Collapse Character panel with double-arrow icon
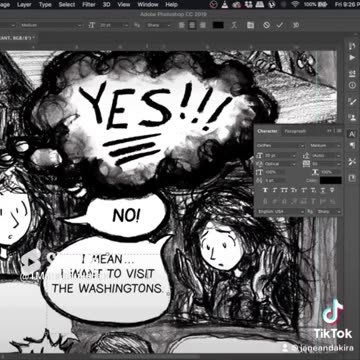Image resolution: width=360 pixels, height=360 pixels. 329,131
